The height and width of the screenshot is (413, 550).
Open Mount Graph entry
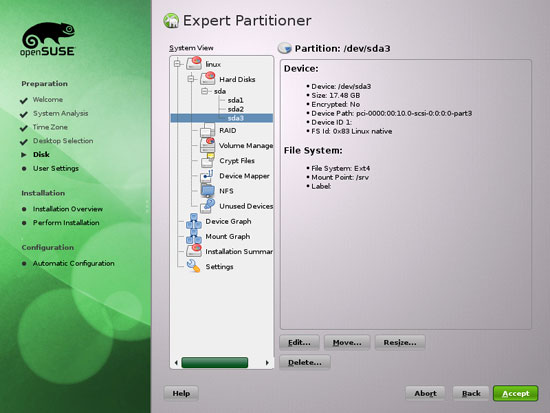click(228, 237)
